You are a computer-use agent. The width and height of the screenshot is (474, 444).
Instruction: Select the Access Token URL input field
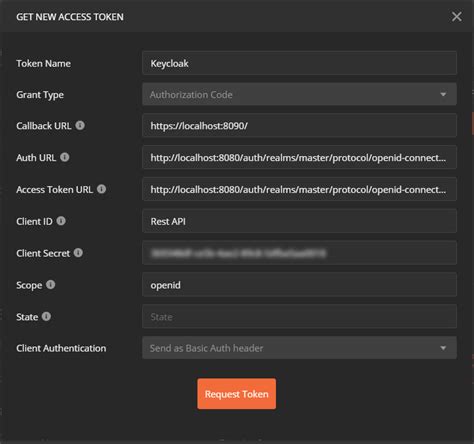pyautogui.click(x=299, y=189)
